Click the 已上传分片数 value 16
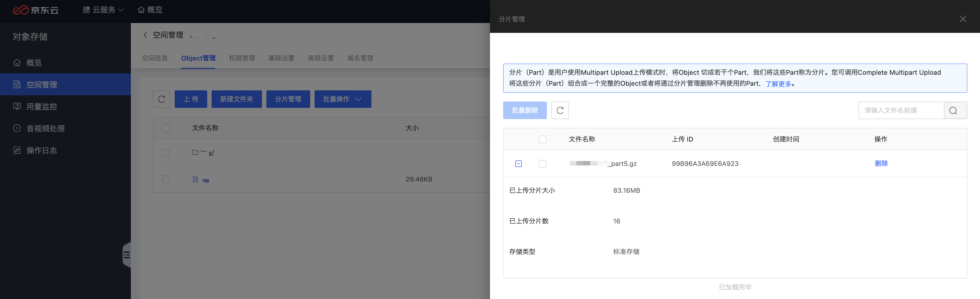Screen dimensions: 980x299 coord(617,221)
